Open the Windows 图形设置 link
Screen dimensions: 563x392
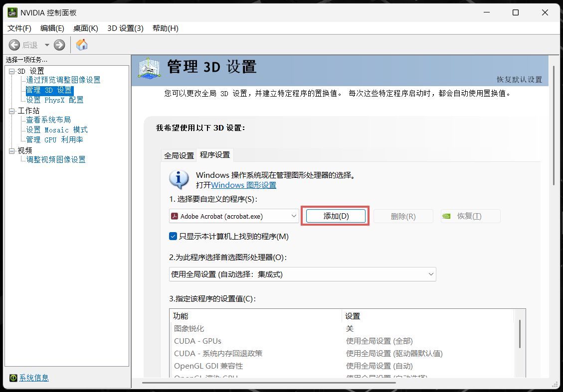pyautogui.click(x=243, y=185)
